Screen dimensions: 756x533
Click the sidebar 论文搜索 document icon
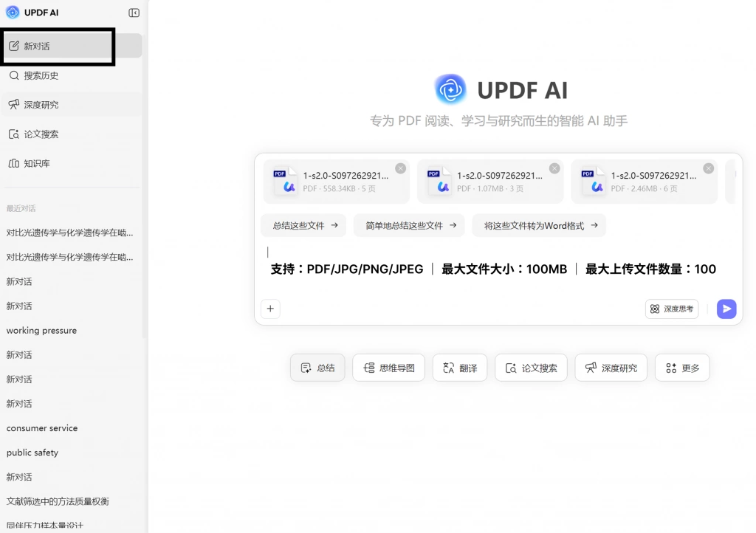click(14, 134)
